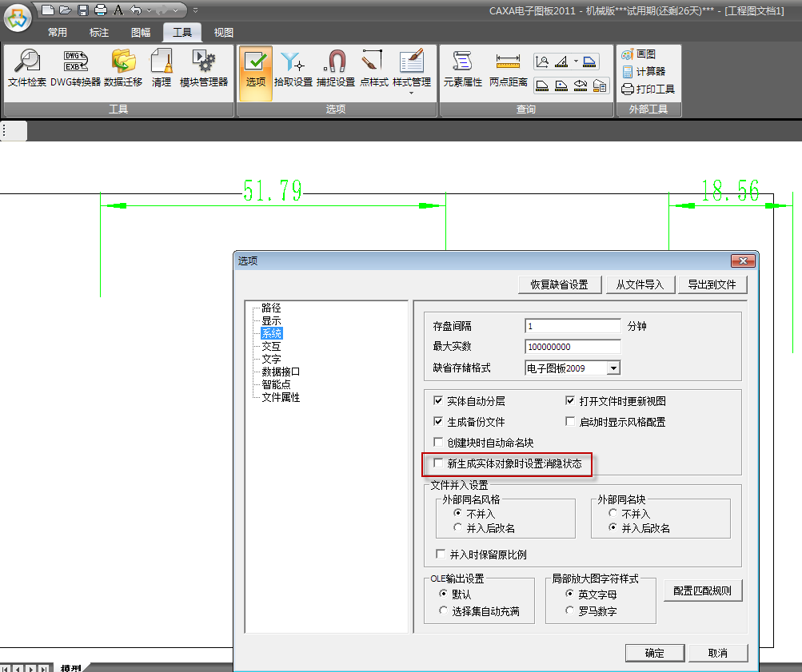This screenshot has height=672, width=802.
Task: Open the 模块管理器 module manager
Action: click(203, 69)
